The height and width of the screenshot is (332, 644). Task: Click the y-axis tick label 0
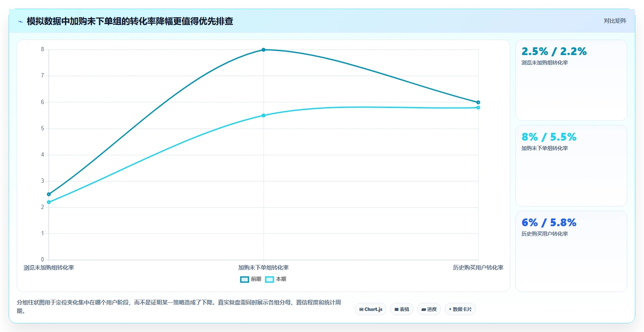click(x=43, y=260)
